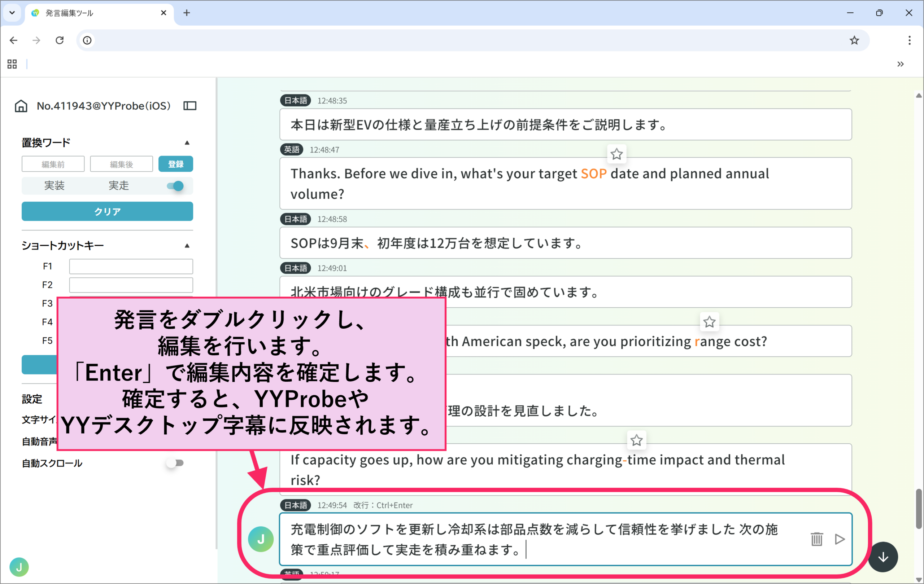Open a new browser tab
This screenshot has width=924, height=584.
click(187, 13)
